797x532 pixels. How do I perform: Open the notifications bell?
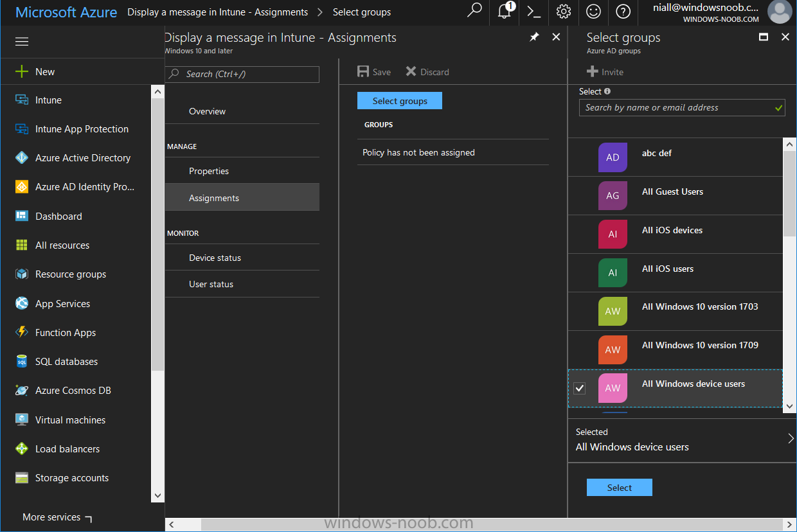click(505, 11)
